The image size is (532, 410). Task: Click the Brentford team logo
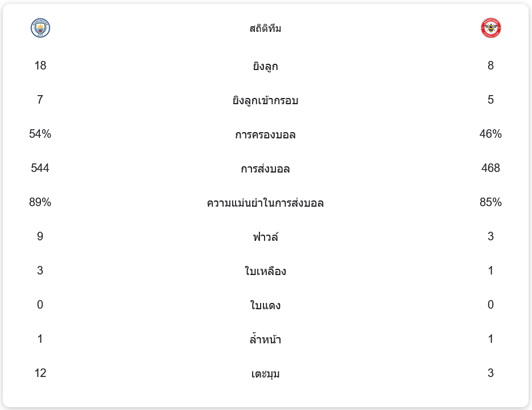coord(490,28)
